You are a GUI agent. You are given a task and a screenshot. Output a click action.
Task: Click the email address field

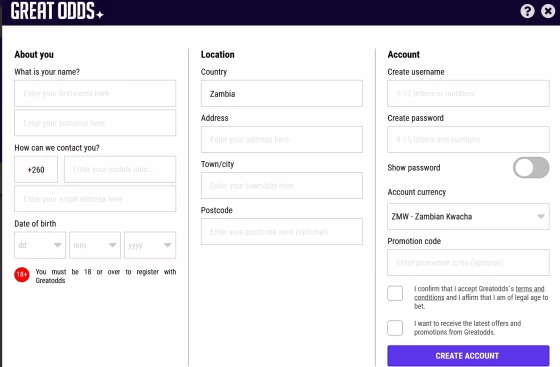point(95,198)
